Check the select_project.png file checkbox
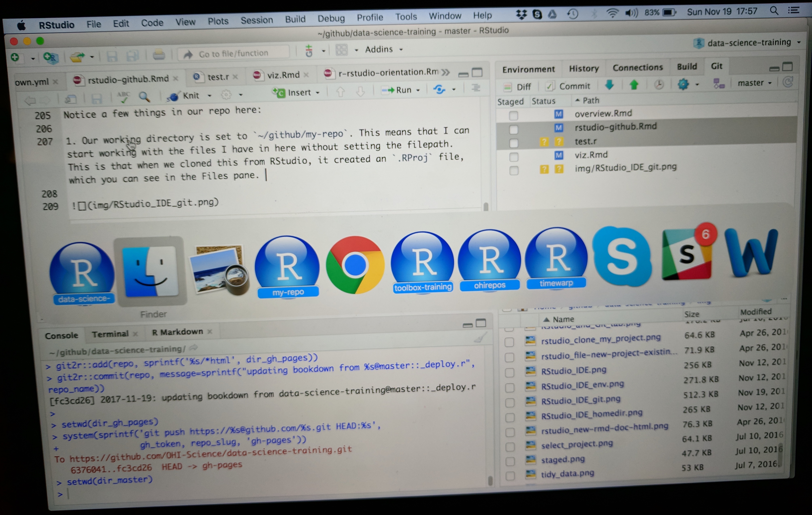The width and height of the screenshot is (812, 515). coord(510,447)
